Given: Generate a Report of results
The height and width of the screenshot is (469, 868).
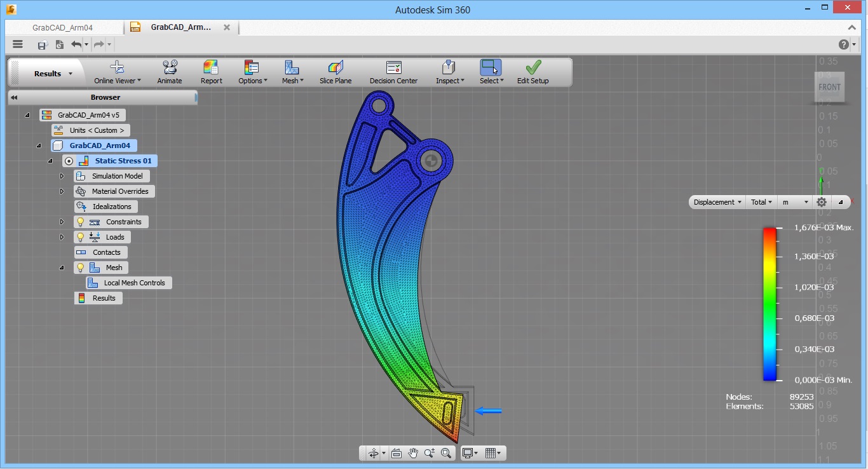Looking at the screenshot, I should 211,72.
